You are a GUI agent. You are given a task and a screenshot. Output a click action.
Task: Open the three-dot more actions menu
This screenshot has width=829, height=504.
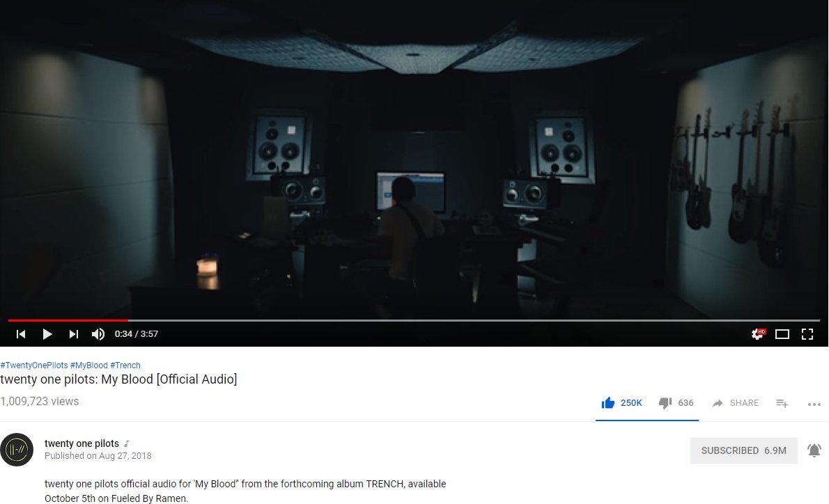coord(814,404)
